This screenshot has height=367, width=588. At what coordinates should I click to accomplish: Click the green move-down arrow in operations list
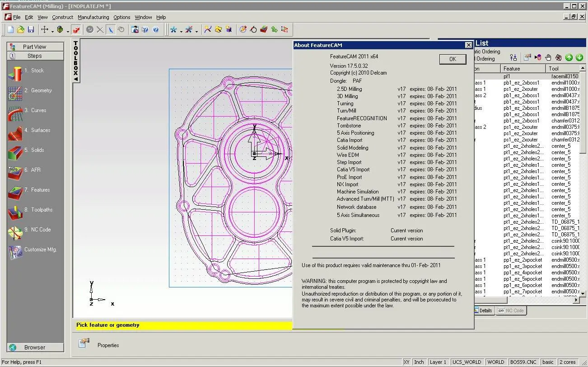coord(579,57)
